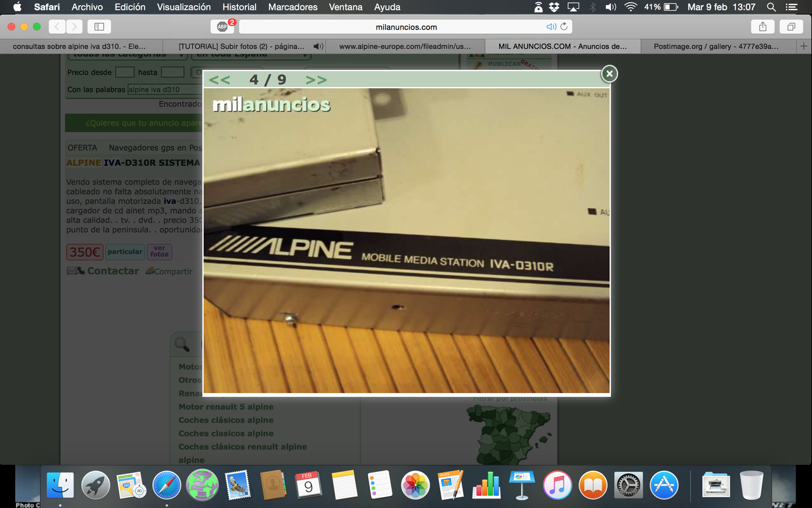Open the Ayuda menu
The image size is (812, 508).
click(387, 7)
